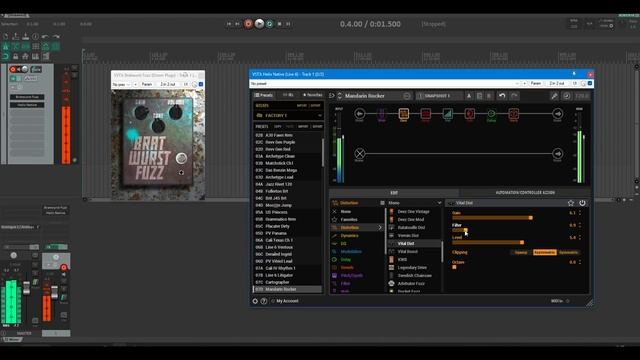
Task: Open the SNAPSHOT 1 selector
Action: [439, 96]
